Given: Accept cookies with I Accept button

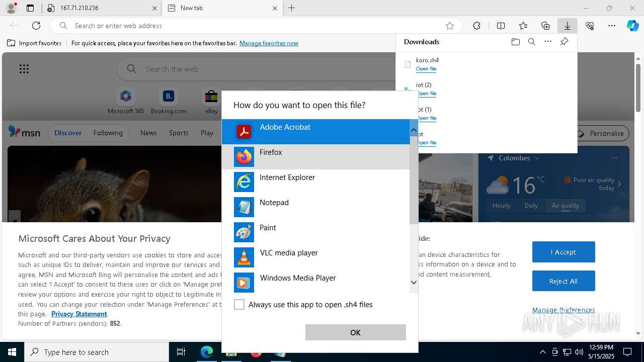Looking at the screenshot, I should [563, 252].
